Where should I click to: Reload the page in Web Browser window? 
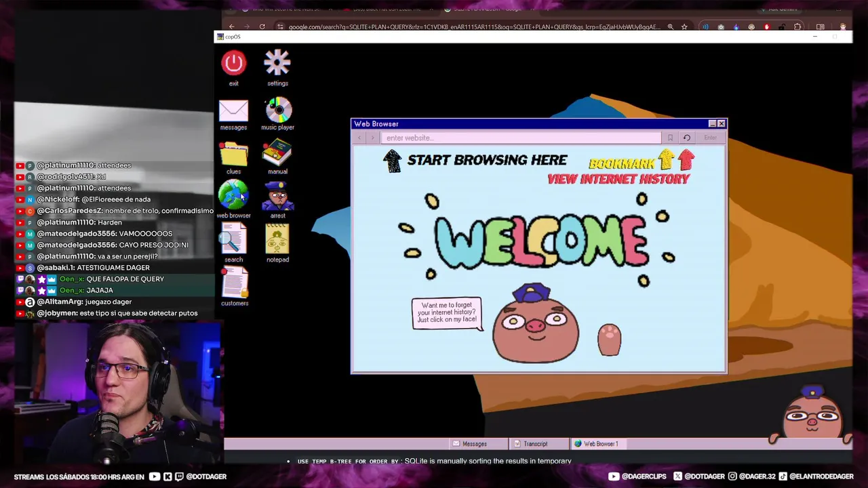click(x=686, y=138)
